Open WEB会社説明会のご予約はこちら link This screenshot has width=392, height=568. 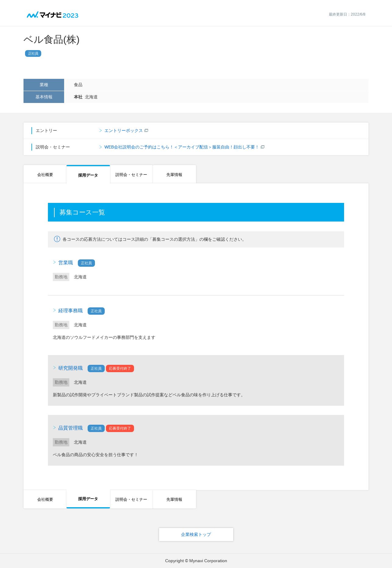tap(182, 147)
